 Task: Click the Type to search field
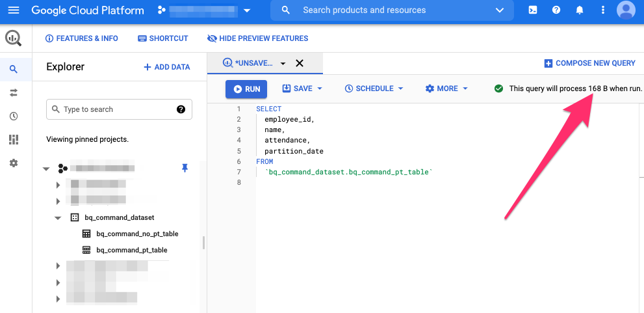point(119,109)
